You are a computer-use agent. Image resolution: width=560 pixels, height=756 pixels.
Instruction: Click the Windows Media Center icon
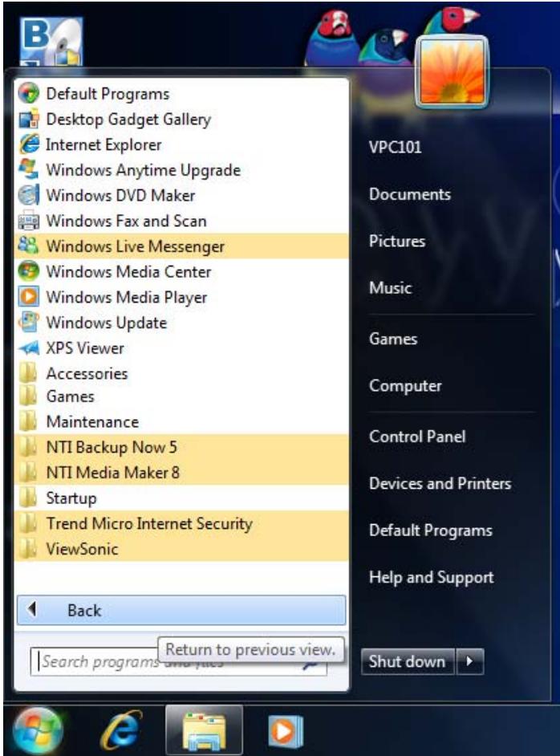coord(28,271)
